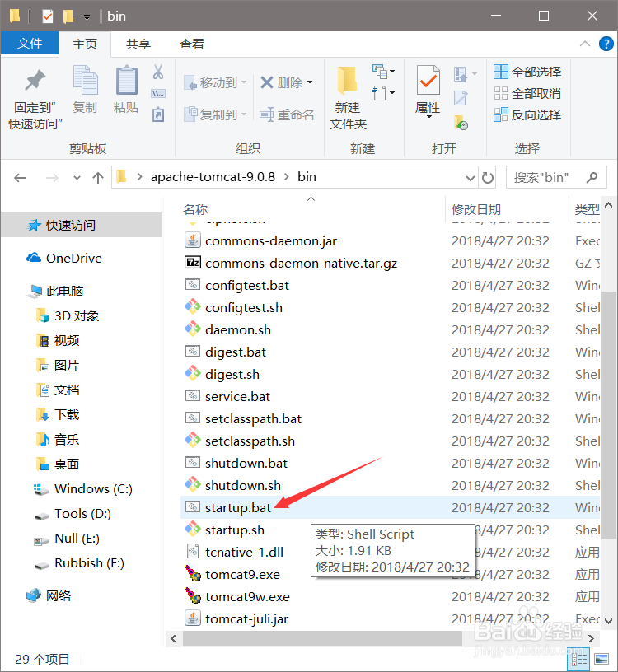The height and width of the screenshot is (672, 618).
Task: Click the Back navigation arrow
Action: [x=20, y=177]
